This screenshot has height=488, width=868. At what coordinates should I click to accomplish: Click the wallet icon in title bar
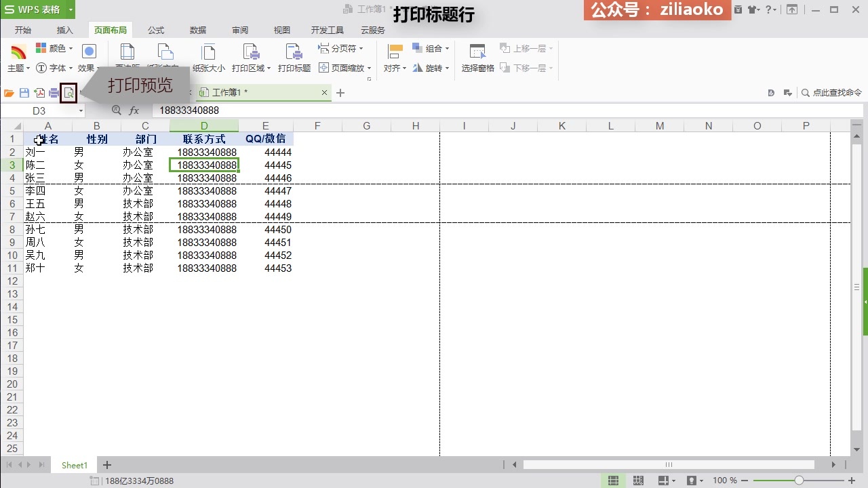pyautogui.click(x=738, y=9)
